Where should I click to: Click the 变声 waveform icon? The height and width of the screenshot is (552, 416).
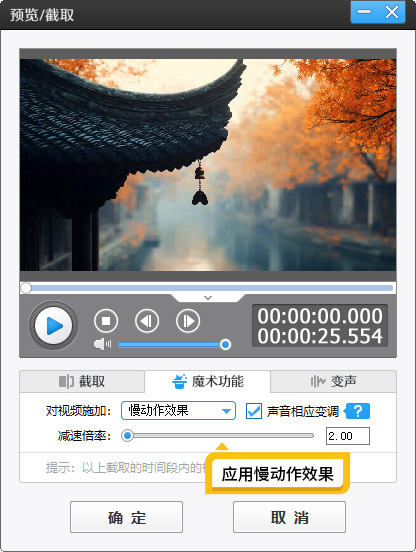click(318, 381)
